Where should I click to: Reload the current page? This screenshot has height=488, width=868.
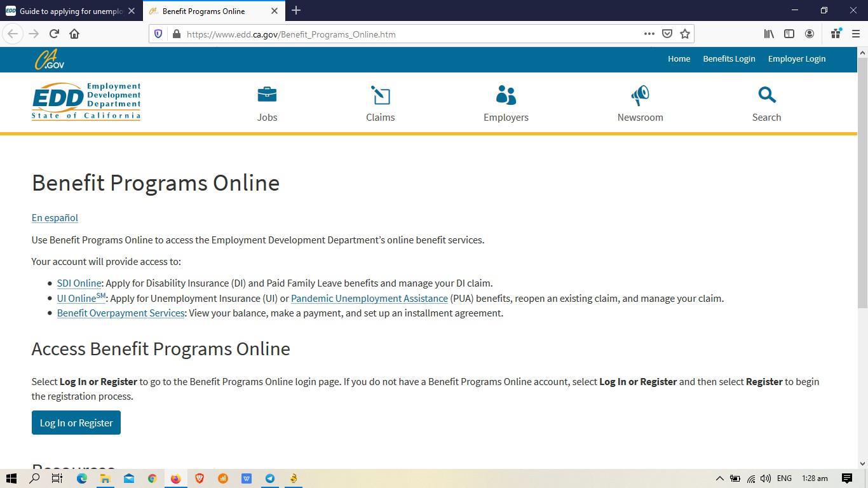pyautogui.click(x=54, y=34)
